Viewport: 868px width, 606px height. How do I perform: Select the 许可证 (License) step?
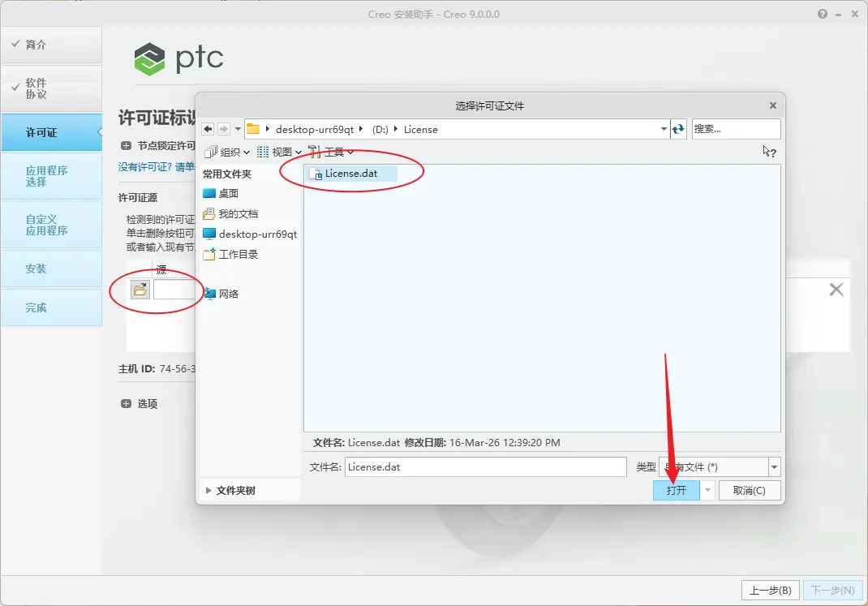[51, 132]
